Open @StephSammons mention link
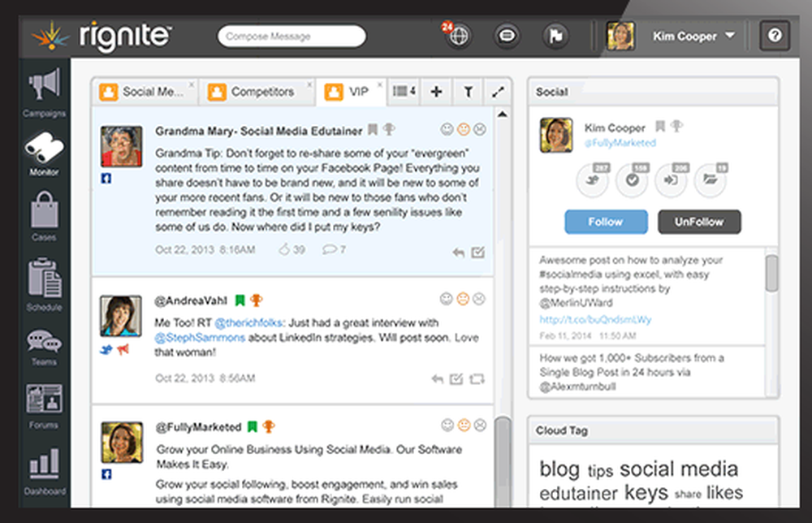 point(200,338)
